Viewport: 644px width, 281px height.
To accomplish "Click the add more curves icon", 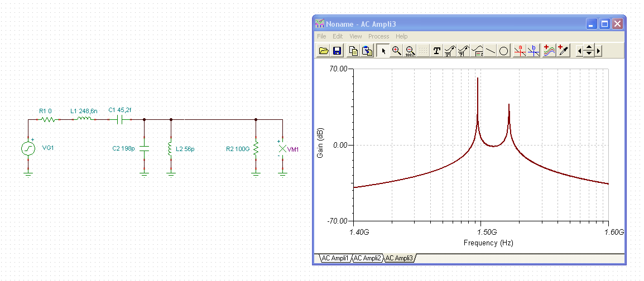I will pos(549,51).
